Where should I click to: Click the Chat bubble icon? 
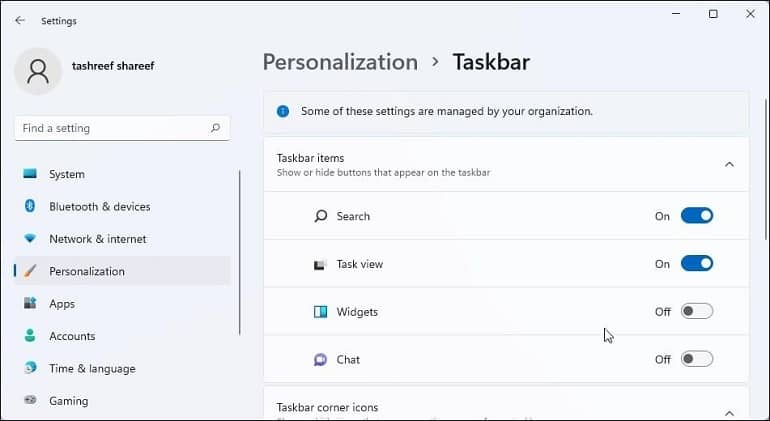[x=320, y=360]
